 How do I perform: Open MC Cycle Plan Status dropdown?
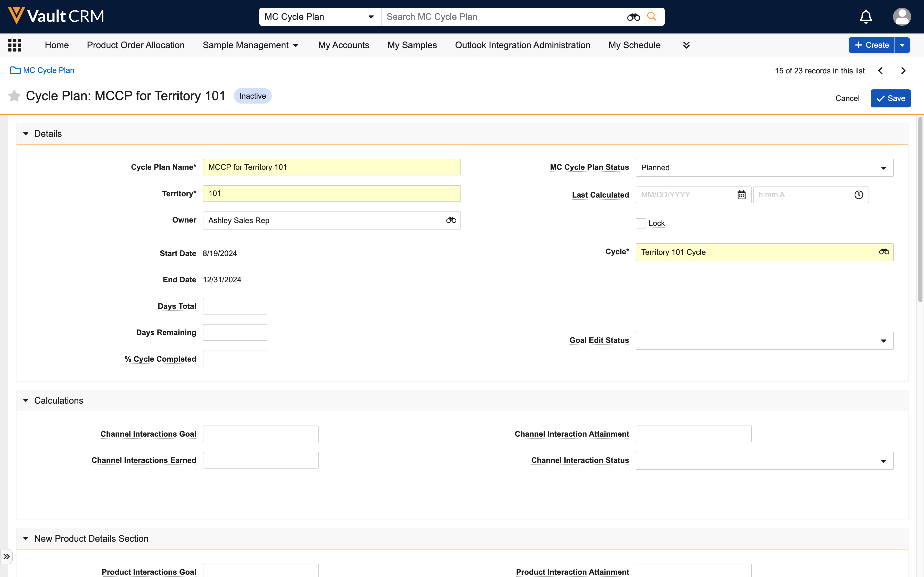click(x=764, y=167)
